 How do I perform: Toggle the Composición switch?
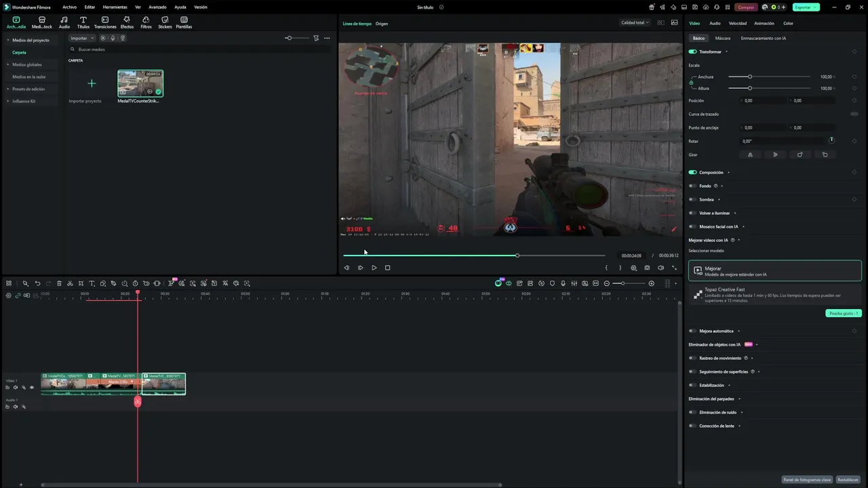[x=692, y=172]
